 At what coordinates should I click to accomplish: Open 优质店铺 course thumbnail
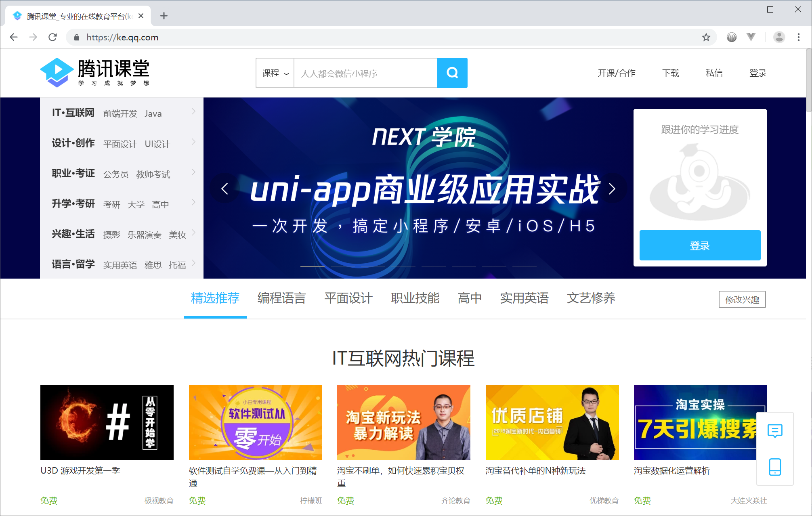[552, 423]
